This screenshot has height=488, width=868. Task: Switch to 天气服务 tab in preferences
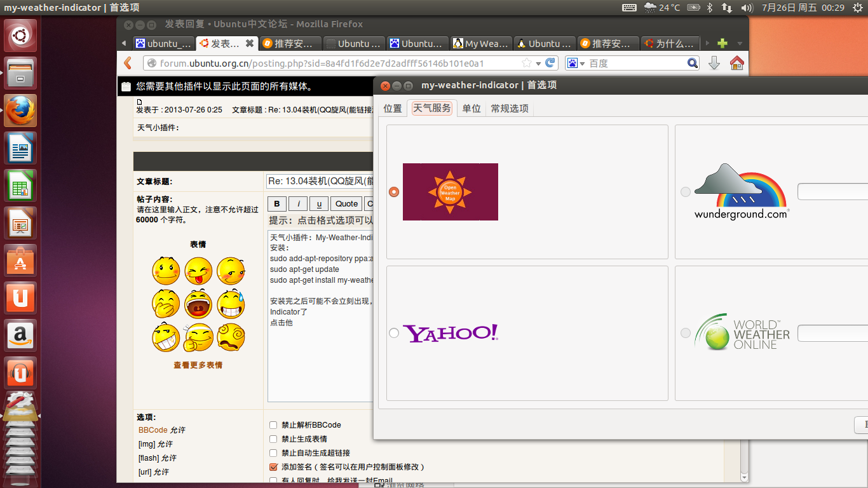[432, 109]
